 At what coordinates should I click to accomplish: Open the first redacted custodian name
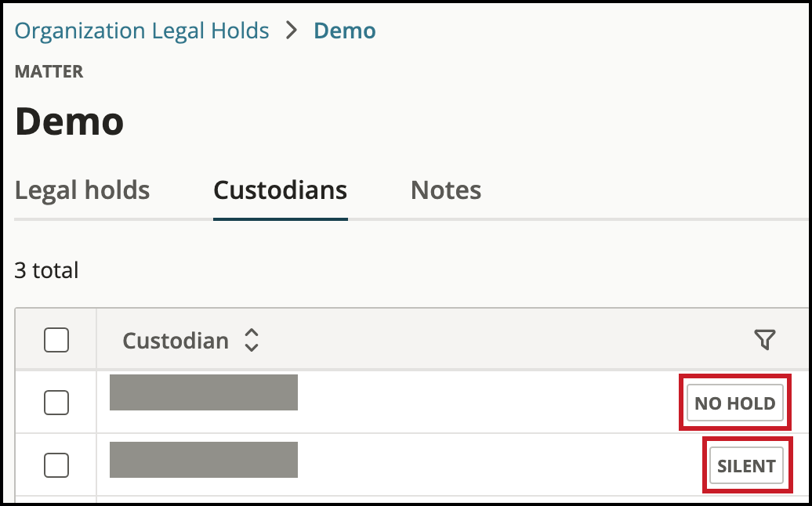[204, 392]
